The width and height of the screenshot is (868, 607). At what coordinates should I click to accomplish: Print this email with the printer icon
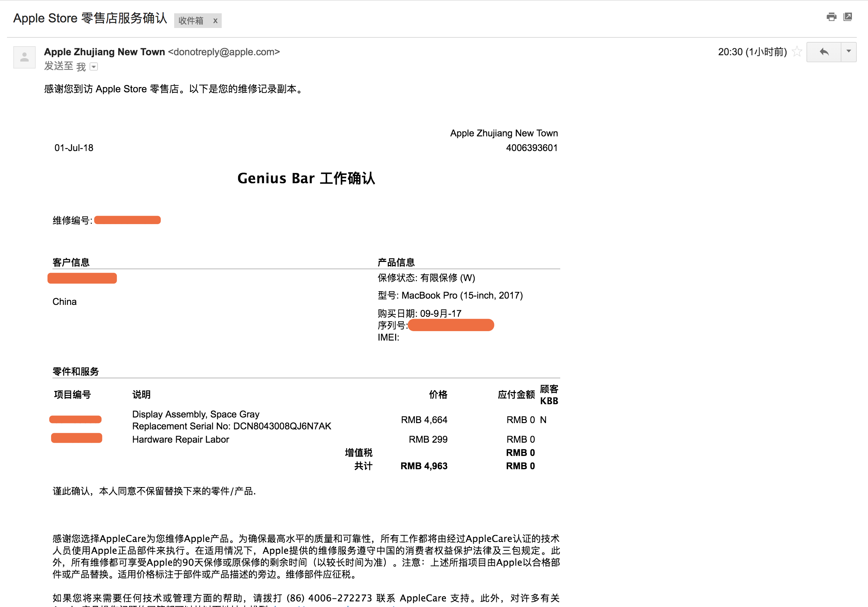pyautogui.click(x=831, y=17)
